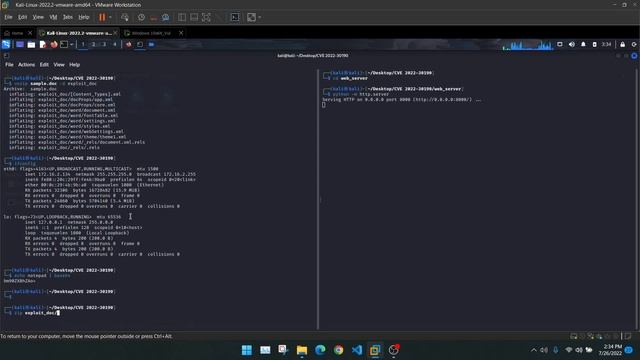Click the 'Serving HTTP on 0.0.0.0' output line

[x=402, y=100]
